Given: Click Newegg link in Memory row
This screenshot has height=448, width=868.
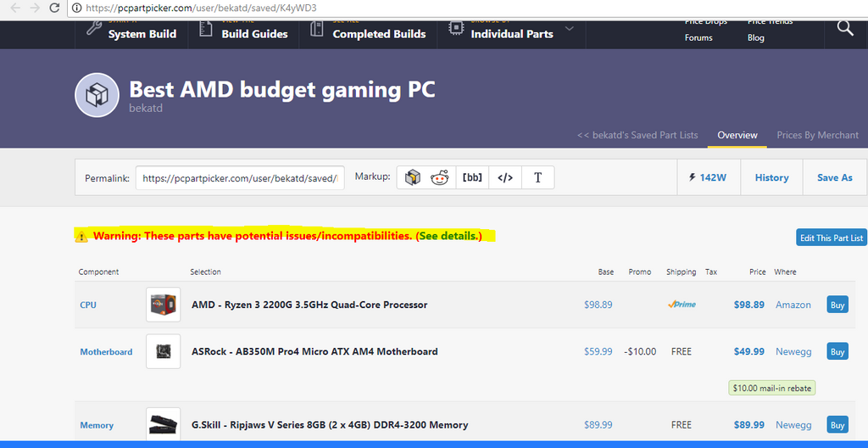Looking at the screenshot, I should point(793,425).
